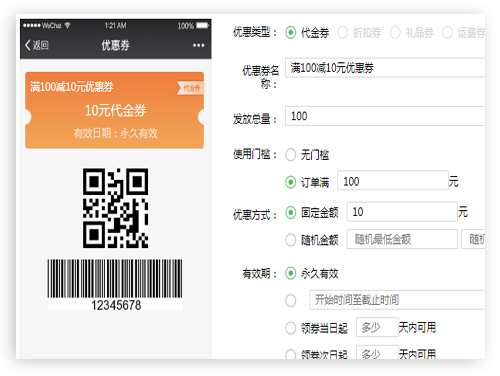Viewport: 500px width, 376px height.
Task: Click the QR code image
Action: 115,208
